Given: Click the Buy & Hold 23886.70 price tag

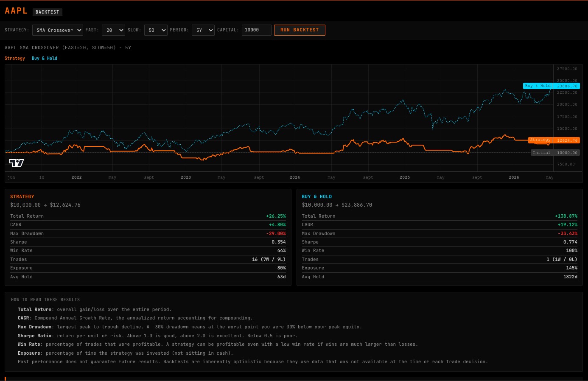Looking at the screenshot, I should pyautogui.click(x=552, y=86).
